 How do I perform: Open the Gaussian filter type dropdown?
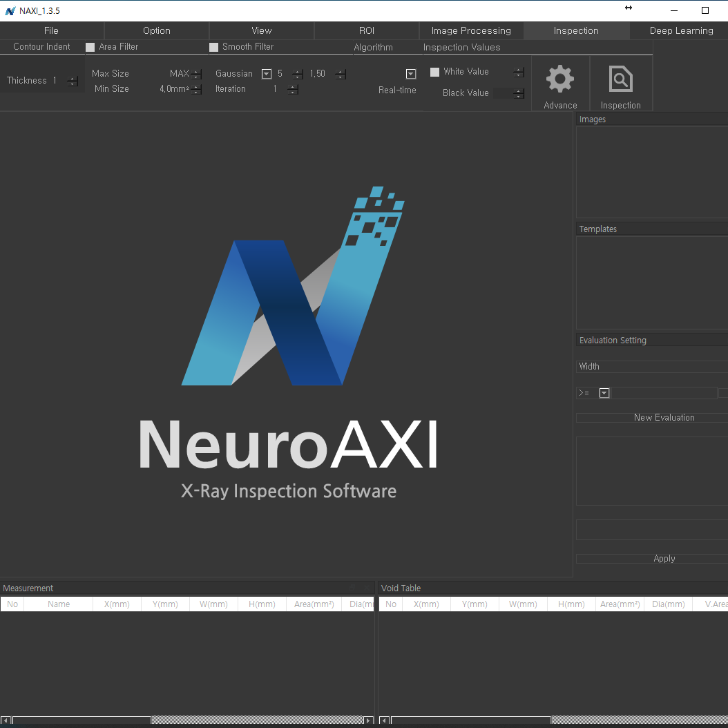click(267, 74)
